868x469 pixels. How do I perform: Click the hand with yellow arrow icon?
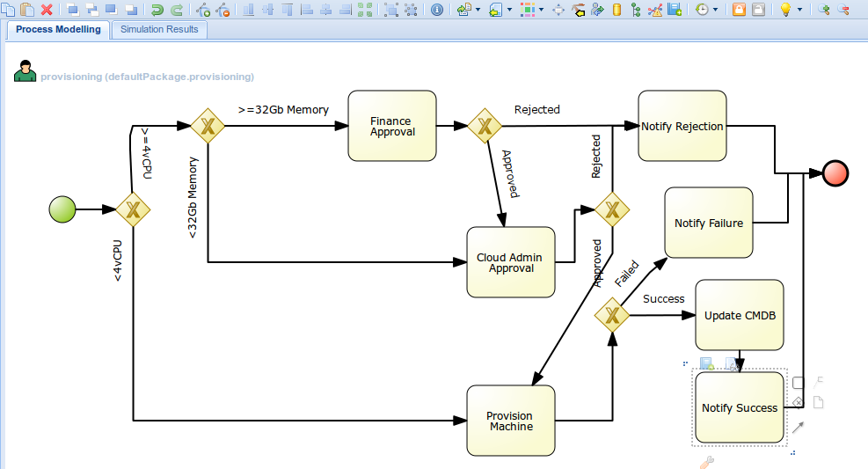tap(578, 9)
